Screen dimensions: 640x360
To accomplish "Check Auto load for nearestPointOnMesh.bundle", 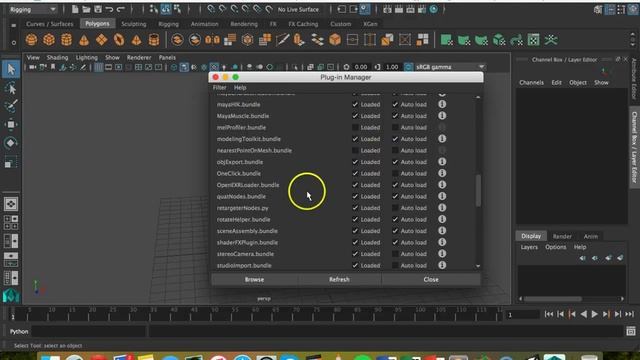I will (x=395, y=150).
